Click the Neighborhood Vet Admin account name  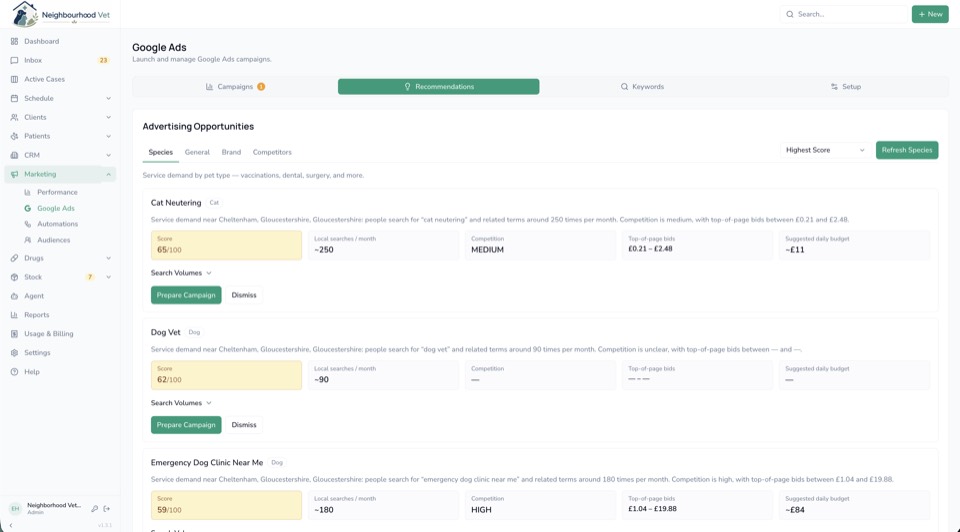[x=54, y=508]
